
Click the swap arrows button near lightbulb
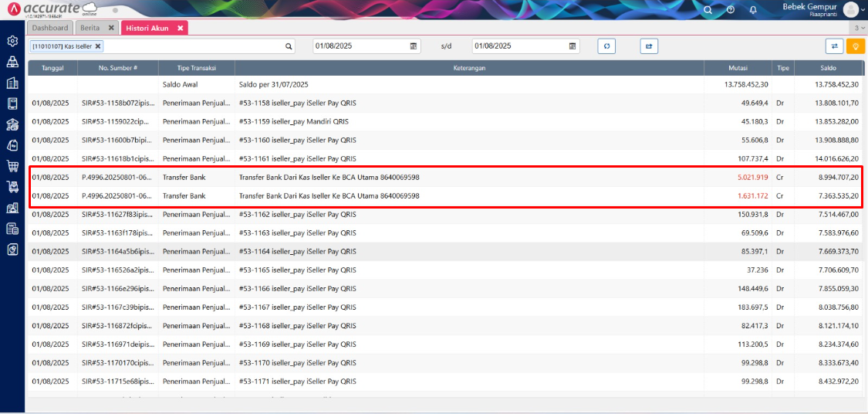tap(834, 46)
